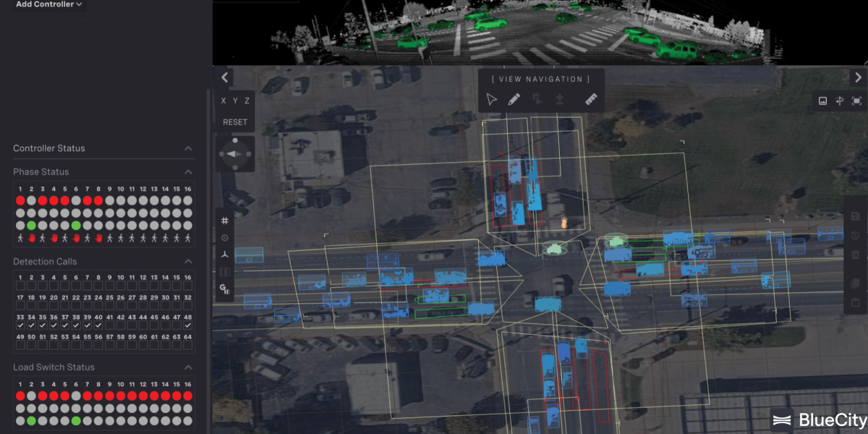Click the greyed upload tool in View Navigation
The height and width of the screenshot is (434, 868).
tap(559, 100)
